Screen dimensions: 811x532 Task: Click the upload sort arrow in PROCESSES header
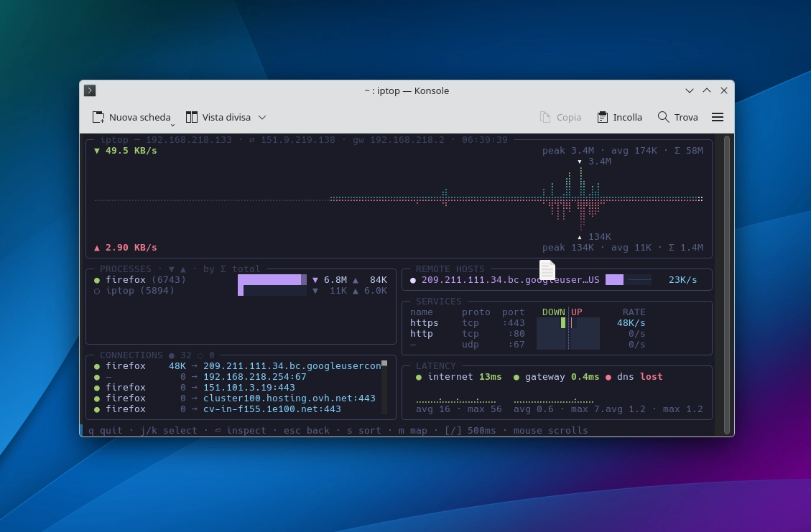pyautogui.click(x=182, y=269)
